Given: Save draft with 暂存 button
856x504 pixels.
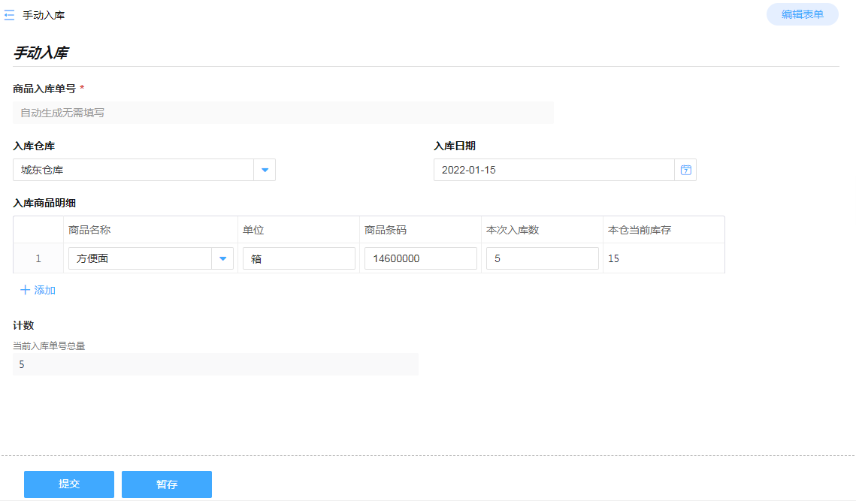Looking at the screenshot, I should (167, 484).
